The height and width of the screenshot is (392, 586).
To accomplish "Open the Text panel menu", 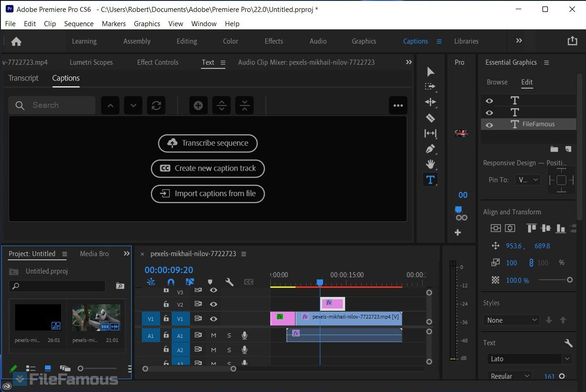I will 223,62.
